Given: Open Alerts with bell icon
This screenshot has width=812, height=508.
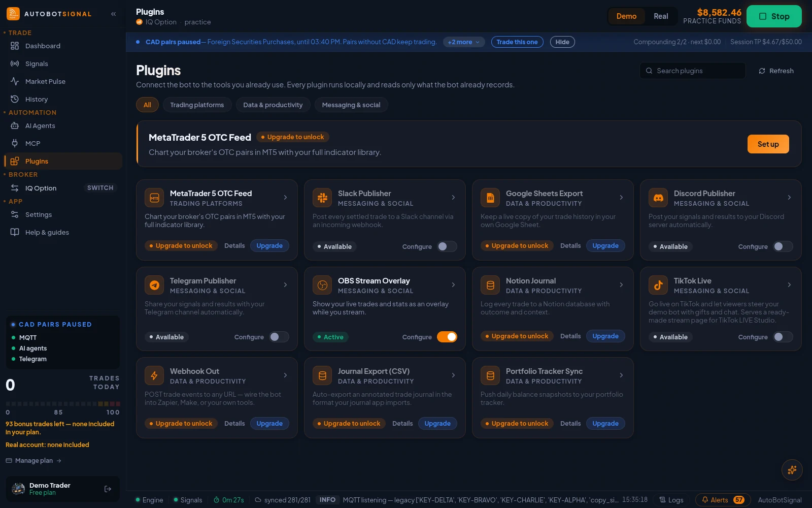Looking at the screenshot, I should pos(723,500).
